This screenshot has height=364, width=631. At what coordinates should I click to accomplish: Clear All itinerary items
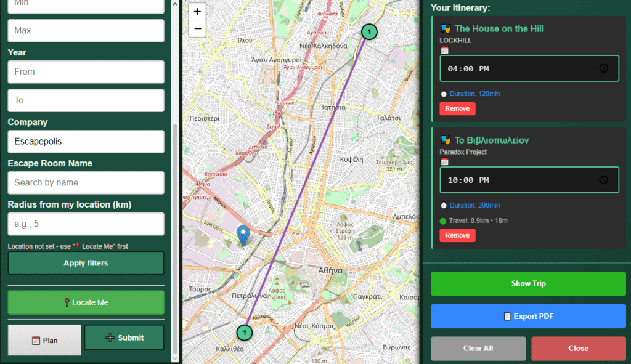478,348
